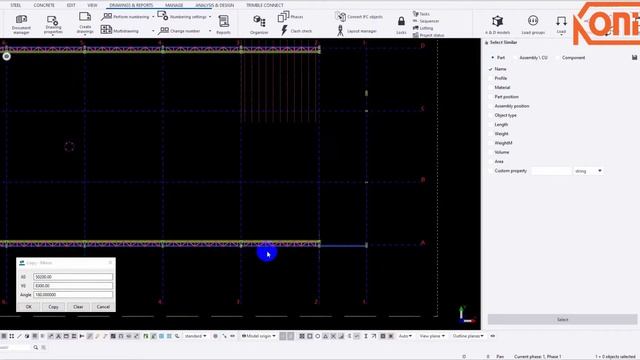
Task: Select the Part radio option
Action: click(493, 58)
